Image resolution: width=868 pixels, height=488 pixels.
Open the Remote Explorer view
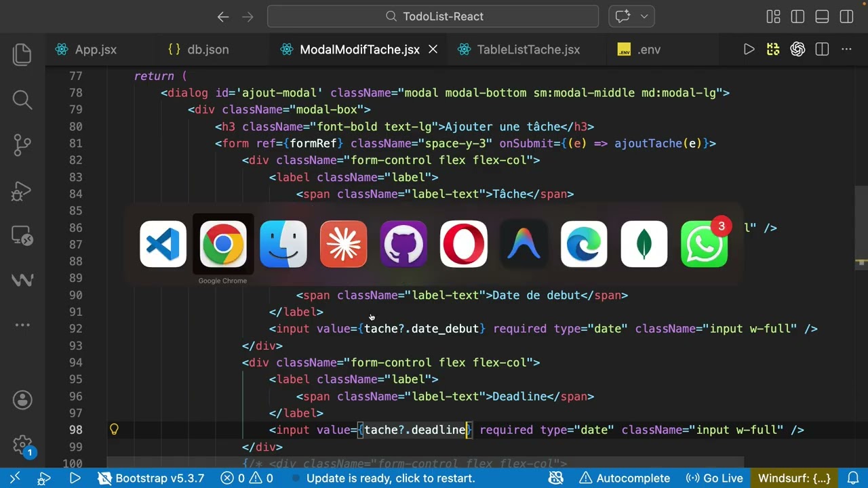pos(22,235)
